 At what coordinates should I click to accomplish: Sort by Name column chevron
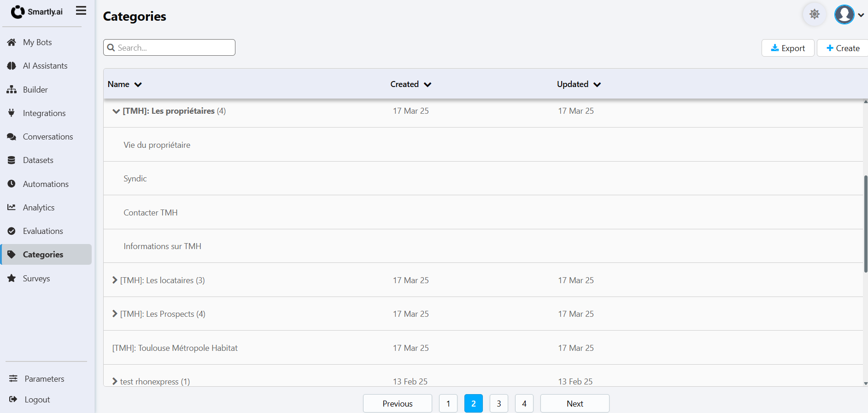pos(138,84)
